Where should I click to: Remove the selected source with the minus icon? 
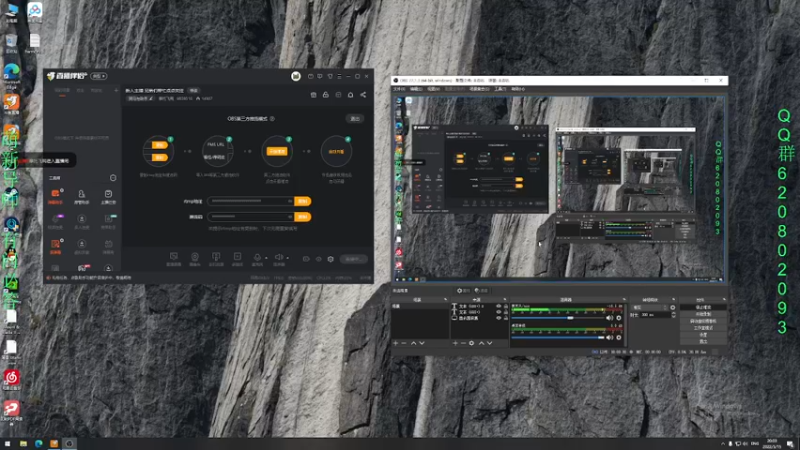point(463,343)
